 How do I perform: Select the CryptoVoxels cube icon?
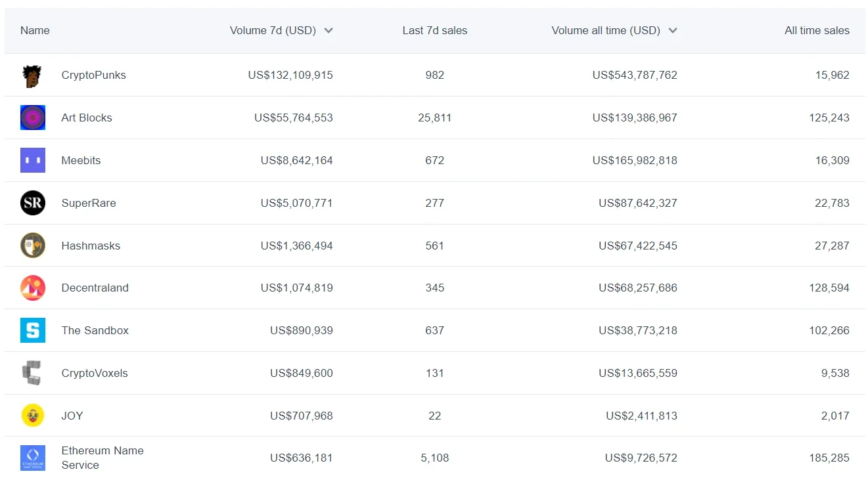click(x=33, y=373)
